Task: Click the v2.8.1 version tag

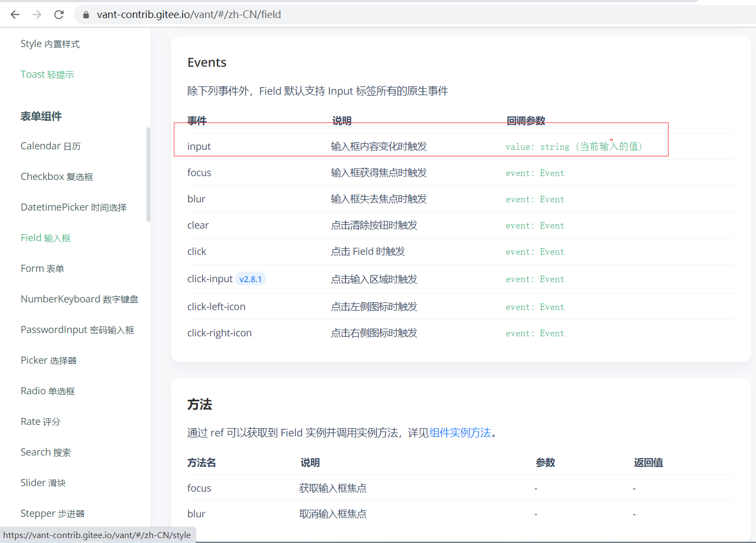Action: click(250, 279)
